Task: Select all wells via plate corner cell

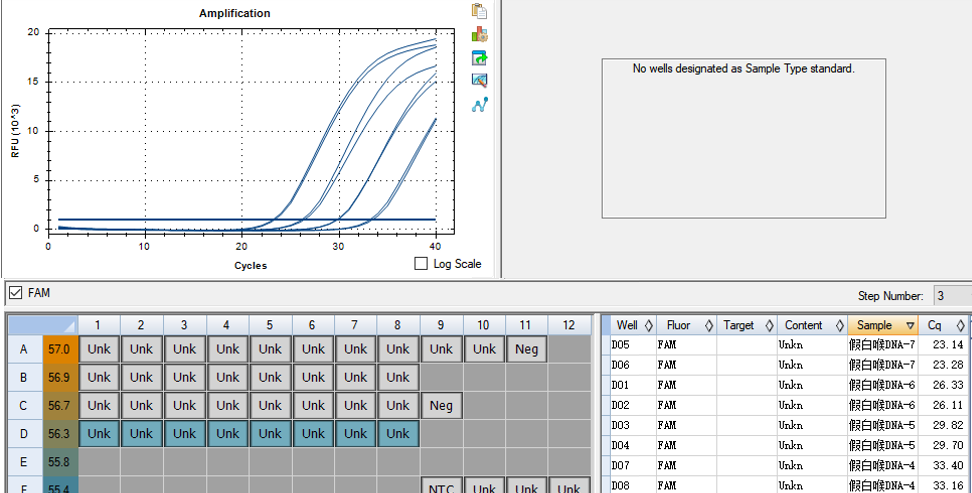Action: point(42,325)
